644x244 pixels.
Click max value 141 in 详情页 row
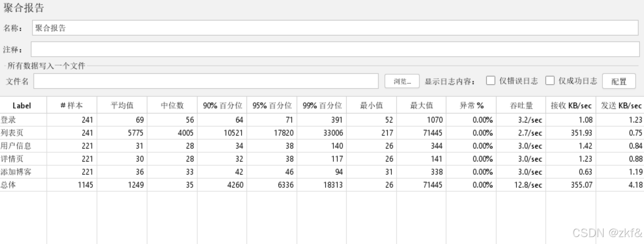437,159
